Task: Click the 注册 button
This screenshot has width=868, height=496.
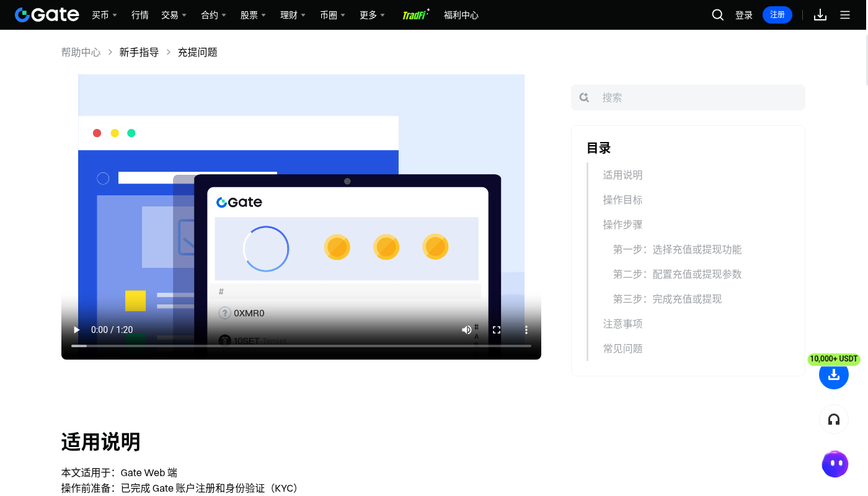Action: pyautogui.click(x=777, y=15)
